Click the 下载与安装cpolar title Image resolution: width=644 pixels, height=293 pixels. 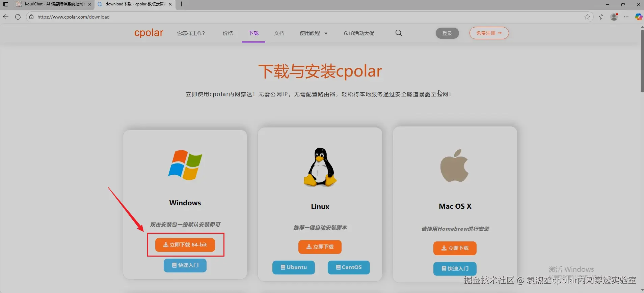pos(320,71)
